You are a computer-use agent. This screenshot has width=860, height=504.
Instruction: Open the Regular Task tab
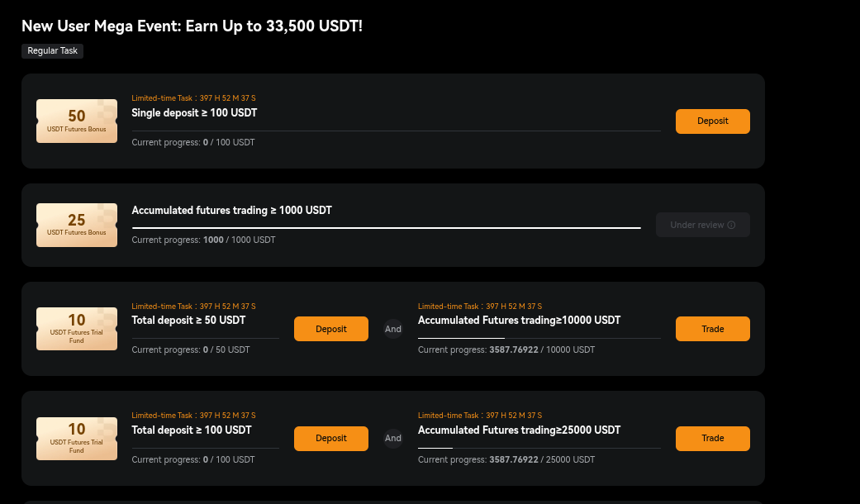(x=53, y=51)
